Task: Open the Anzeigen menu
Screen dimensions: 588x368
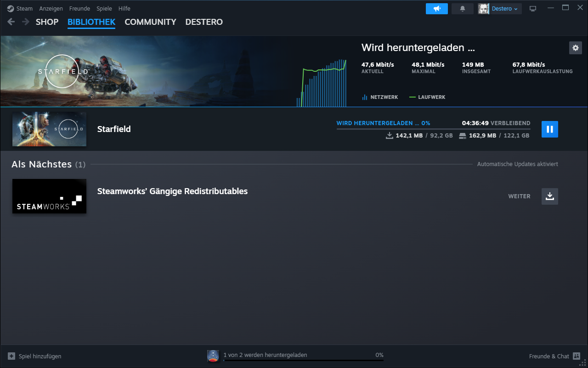Action: coord(51,9)
